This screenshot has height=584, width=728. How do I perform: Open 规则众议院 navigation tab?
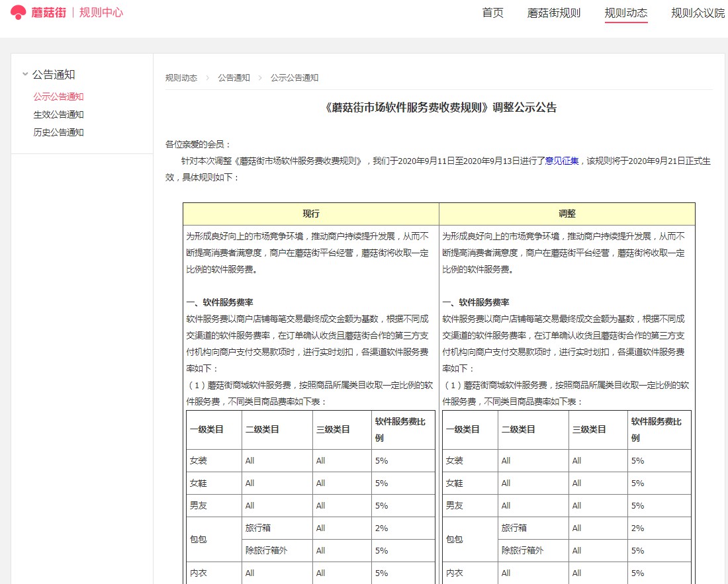698,13
